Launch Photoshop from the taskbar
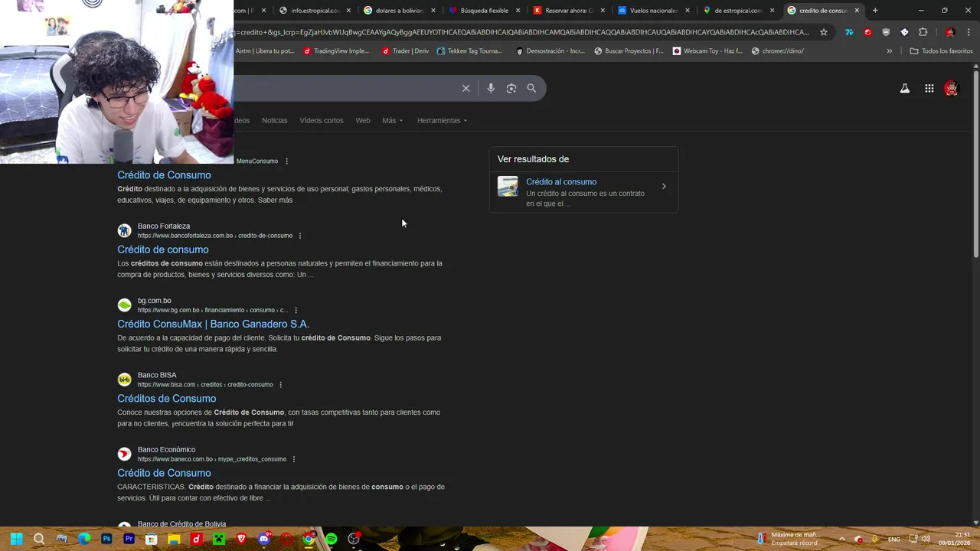 pyautogui.click(x=106, y=539)
